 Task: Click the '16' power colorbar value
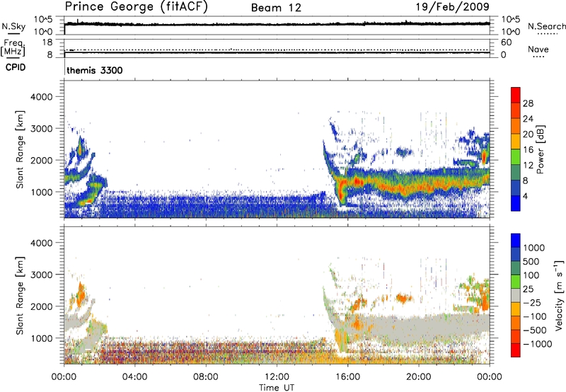(528, 150)
